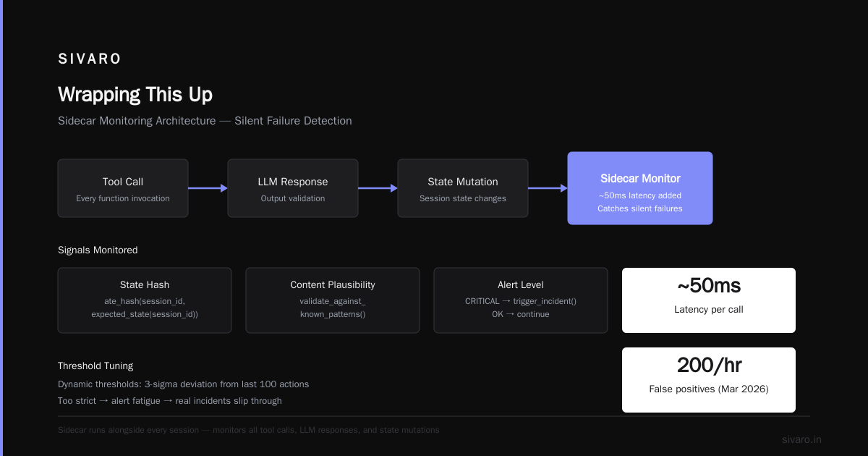Click the State Mutation box

pyautogui.click(x=463, y=188)
